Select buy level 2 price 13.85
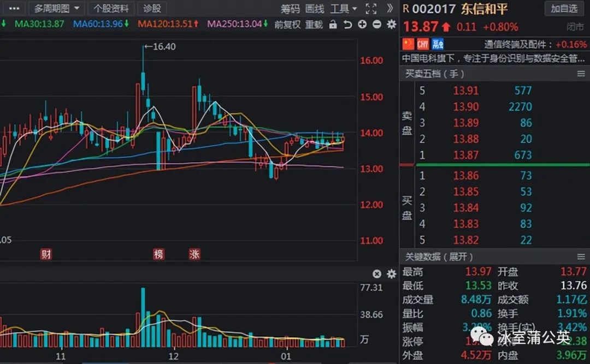This screenshot has height=364, width=590. 466,192
